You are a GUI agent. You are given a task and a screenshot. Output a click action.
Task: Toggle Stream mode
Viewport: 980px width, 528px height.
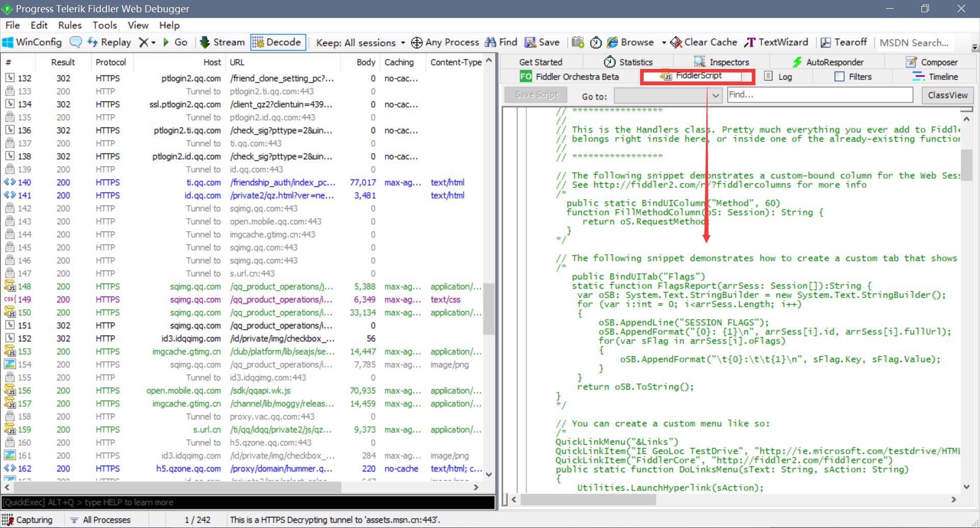[x=223, y=42]
